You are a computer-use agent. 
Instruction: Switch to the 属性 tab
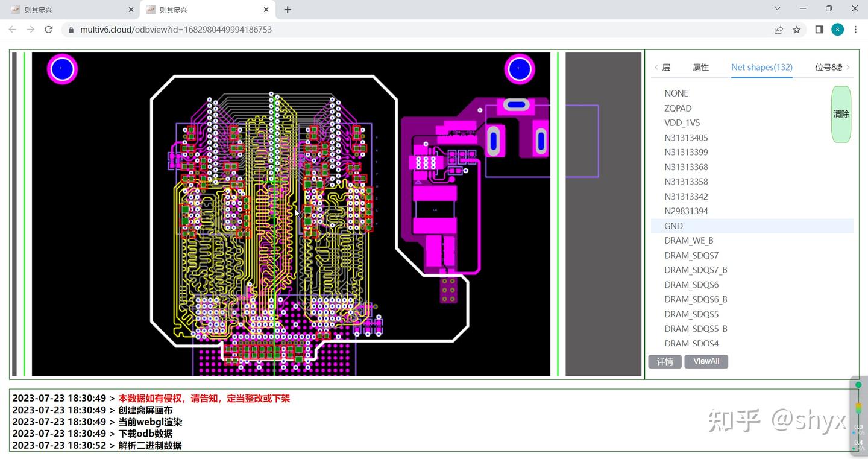click(700, 68)
